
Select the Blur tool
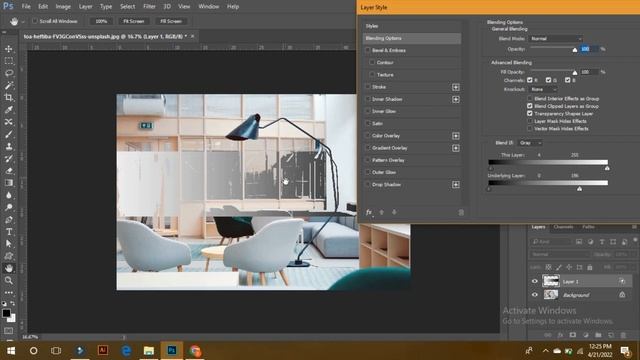point(9,195)
